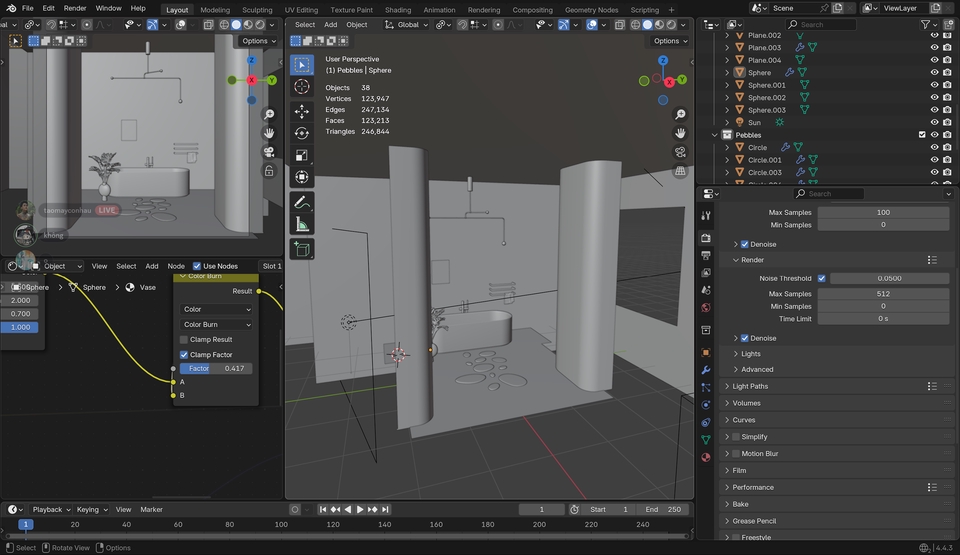Collapse the Pebbles collection
The image size is (960, 555).
tap(715, 135)
